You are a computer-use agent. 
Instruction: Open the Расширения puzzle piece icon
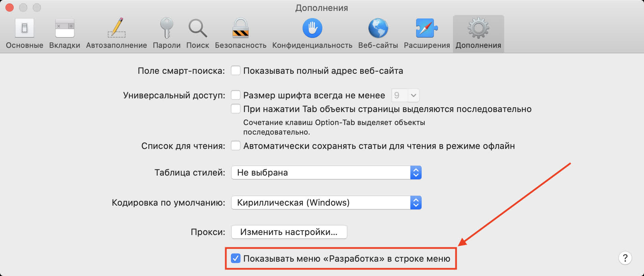[427, 28]
